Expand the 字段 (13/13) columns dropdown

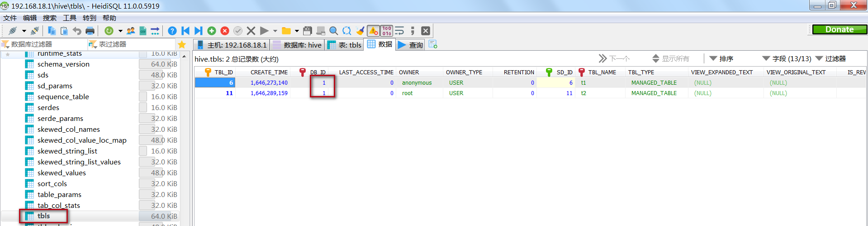[787, 58]
